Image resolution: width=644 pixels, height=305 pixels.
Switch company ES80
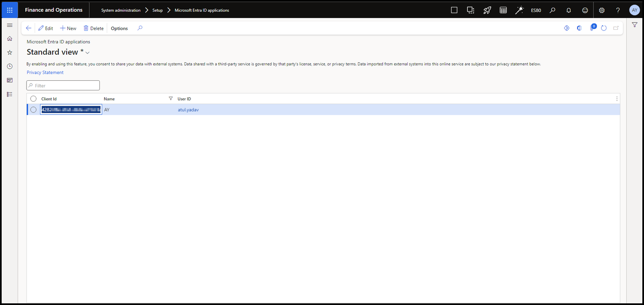[x=536, y=10]
